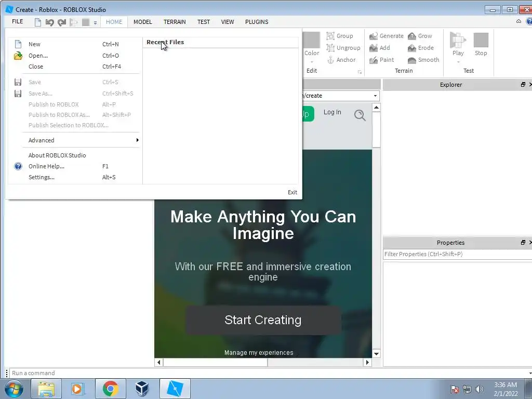This screenshot has height=399, width=532.
Task: Open Settings... from the File menu
Action: (x=74, y=177)
